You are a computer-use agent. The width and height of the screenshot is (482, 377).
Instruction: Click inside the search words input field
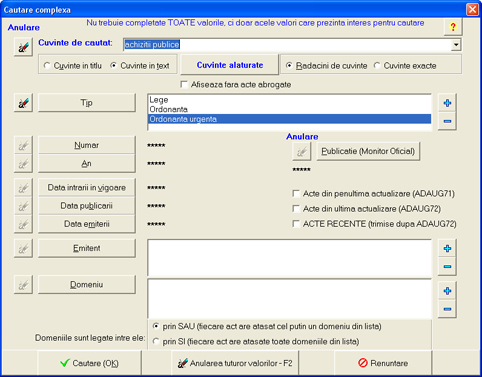tap(287, 45)
